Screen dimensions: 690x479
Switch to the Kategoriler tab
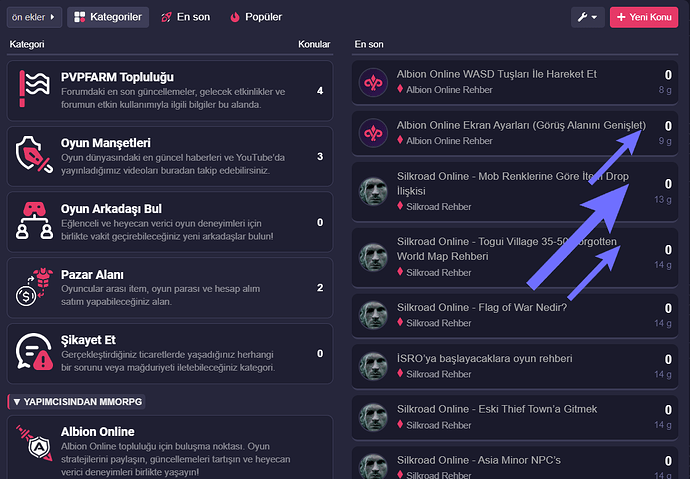108,17
